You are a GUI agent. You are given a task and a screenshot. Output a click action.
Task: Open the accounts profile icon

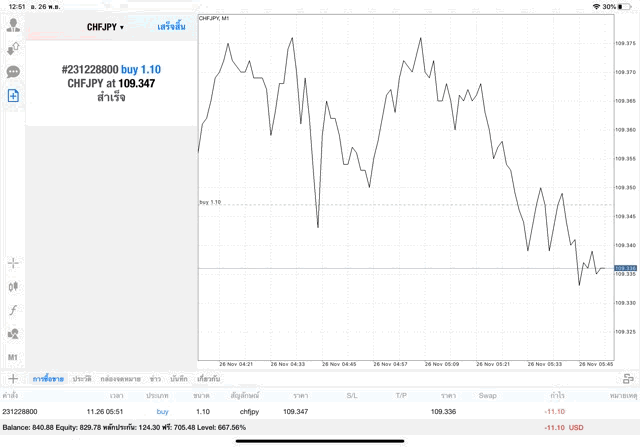(x=13, y=23)
